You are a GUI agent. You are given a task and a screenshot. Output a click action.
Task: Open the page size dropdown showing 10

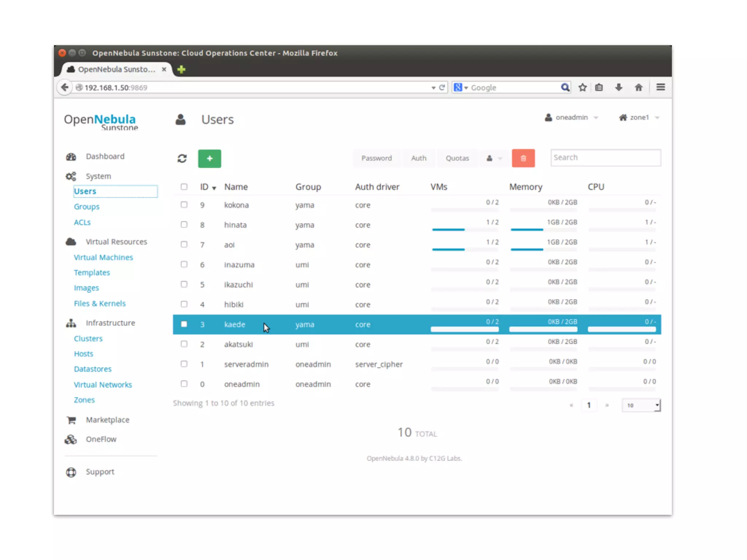(641, 405)
